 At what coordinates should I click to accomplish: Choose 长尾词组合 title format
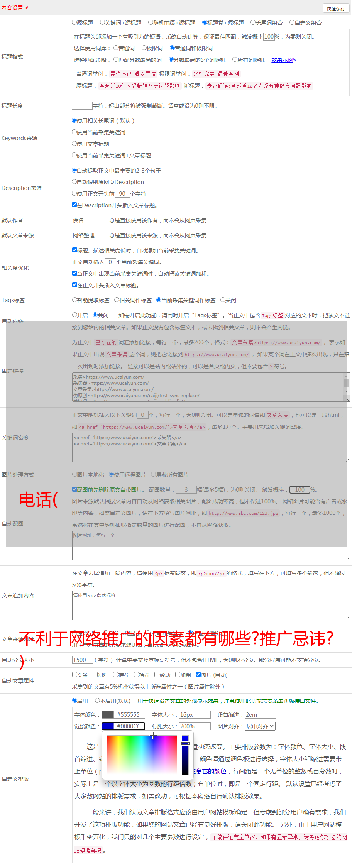point(253,23)
